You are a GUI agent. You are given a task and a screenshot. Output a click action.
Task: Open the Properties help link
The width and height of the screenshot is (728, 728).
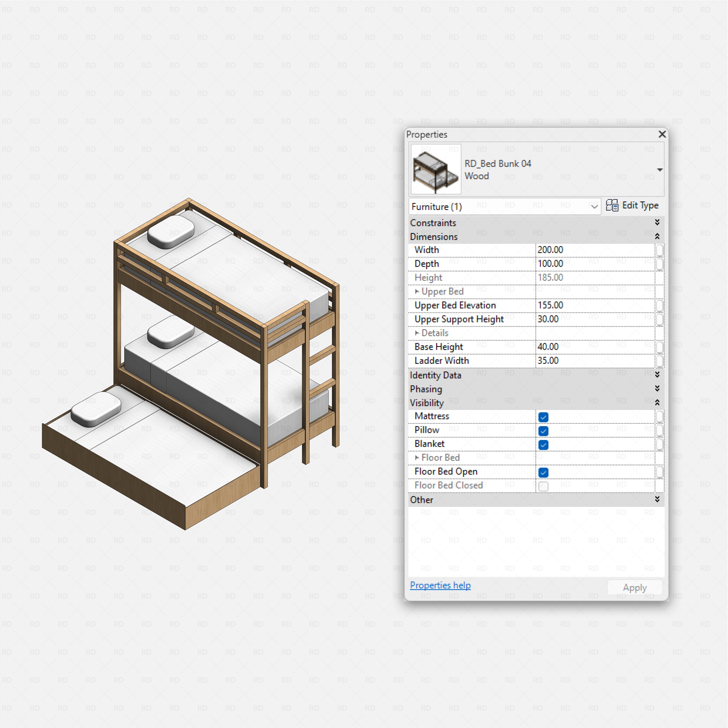pos(440,585)
